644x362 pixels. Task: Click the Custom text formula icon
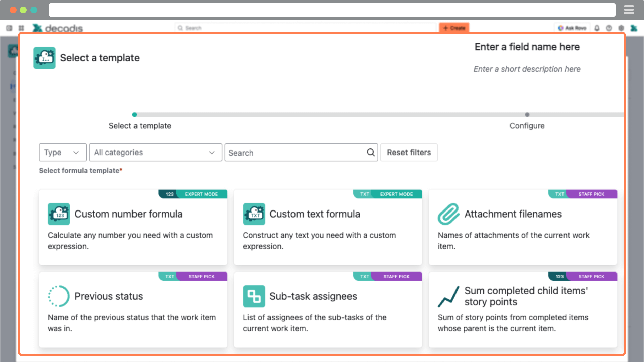(254, 214)
